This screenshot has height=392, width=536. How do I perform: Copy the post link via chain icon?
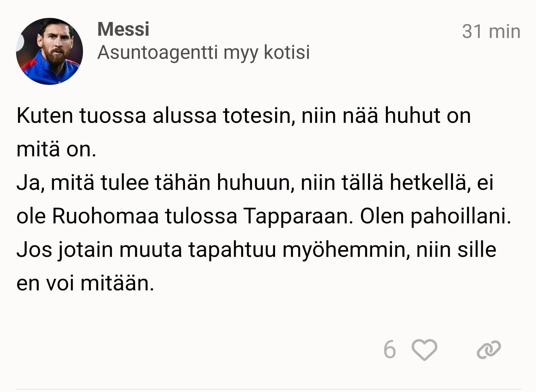coord(488,350)
